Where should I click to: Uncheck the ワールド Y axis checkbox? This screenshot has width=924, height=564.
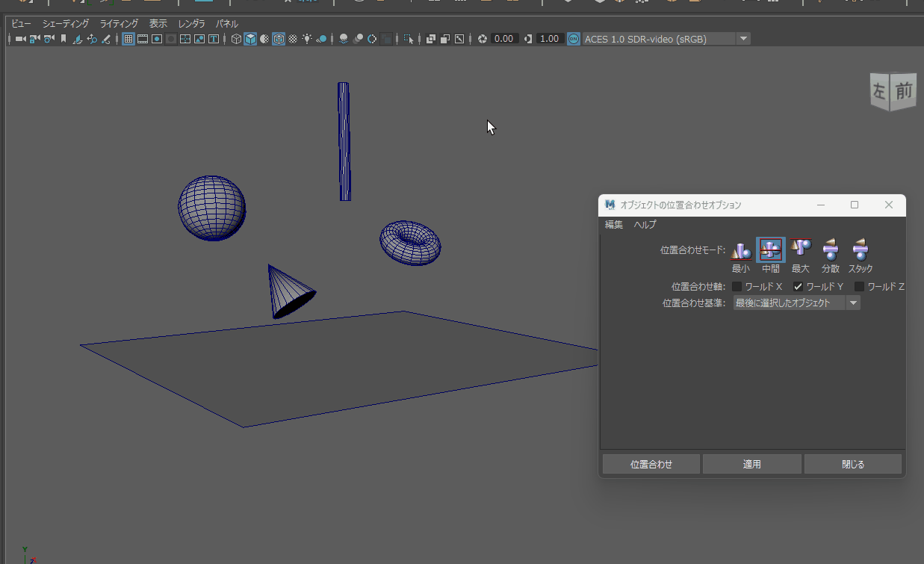tap(798, 287)
